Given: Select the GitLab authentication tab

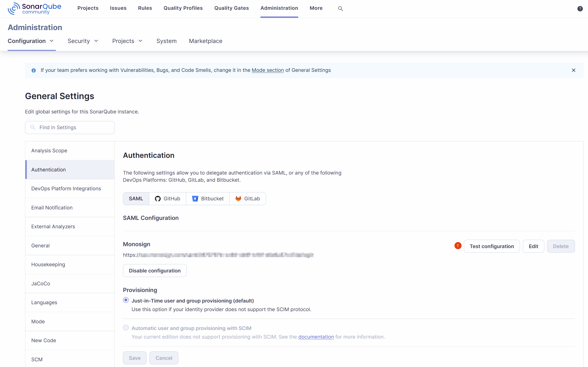Looking at the screenshot, I should click(248, 199).
